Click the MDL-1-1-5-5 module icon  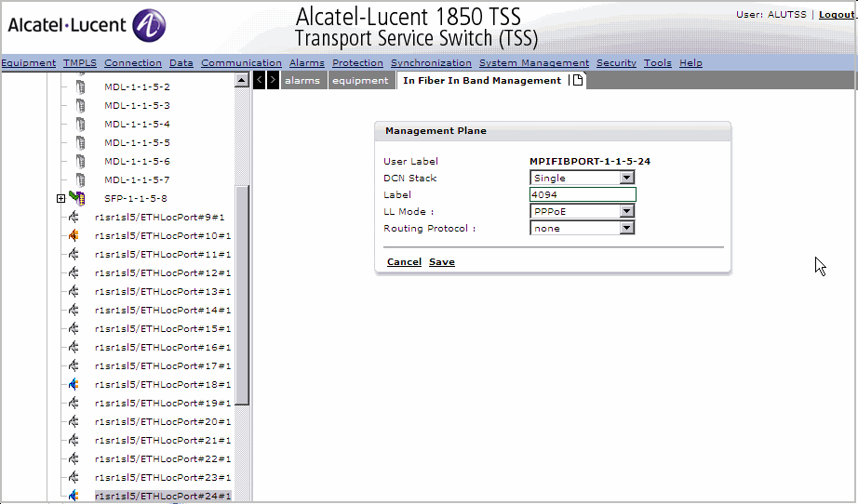pyautogui.click(x=80, y=142)
